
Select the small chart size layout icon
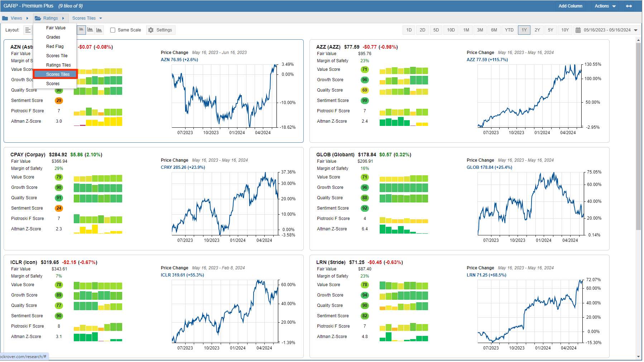(x=82, y=30)
